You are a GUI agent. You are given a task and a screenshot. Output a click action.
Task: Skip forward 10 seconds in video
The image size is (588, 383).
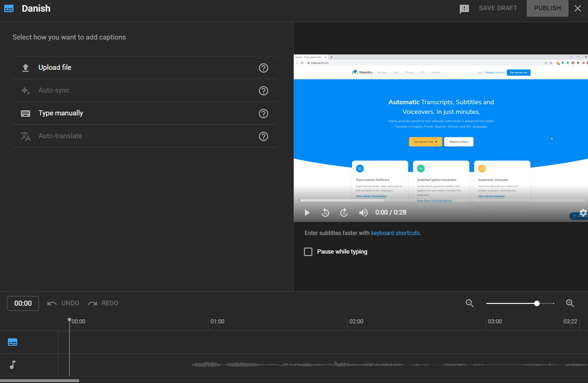pos(344,213)
